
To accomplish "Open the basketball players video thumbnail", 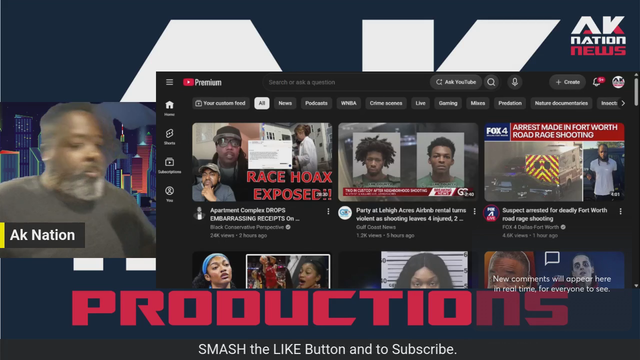I will 262,270.
